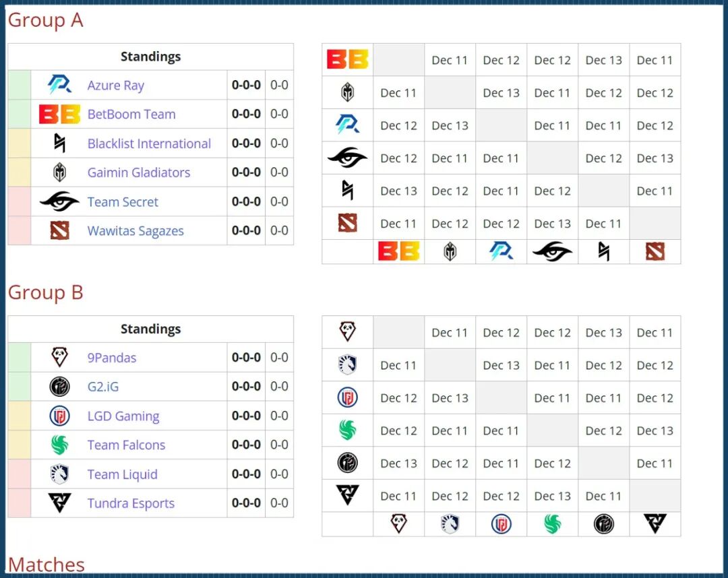Screen dimensions: 728x578
Task: Click the BetBoom Team logo in Group A standings
Action: (59, 114)
